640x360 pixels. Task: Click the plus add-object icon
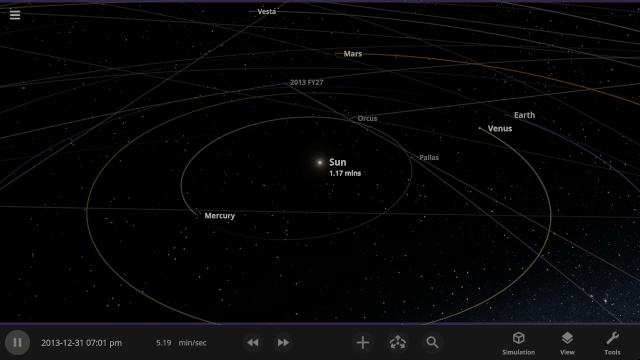[362, 342]
